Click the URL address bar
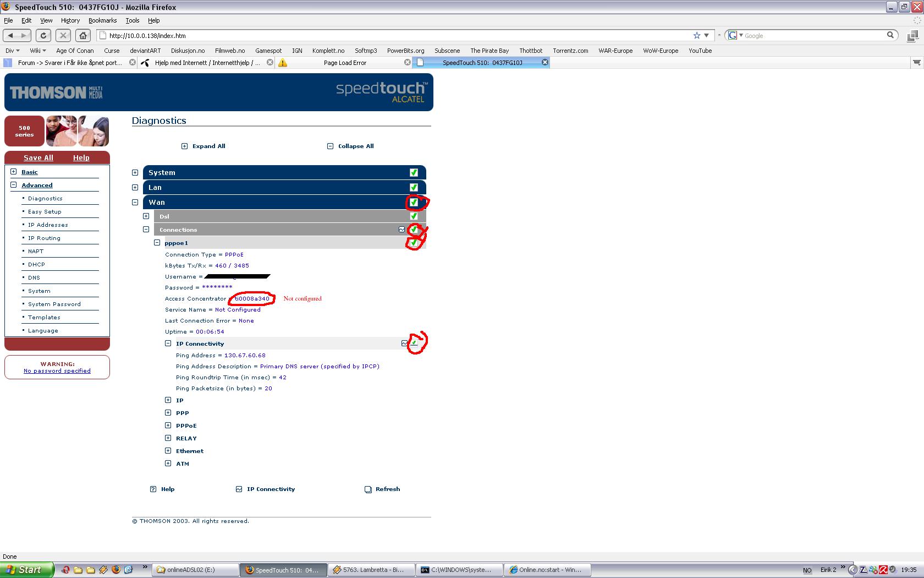 [x=396, y=35]
